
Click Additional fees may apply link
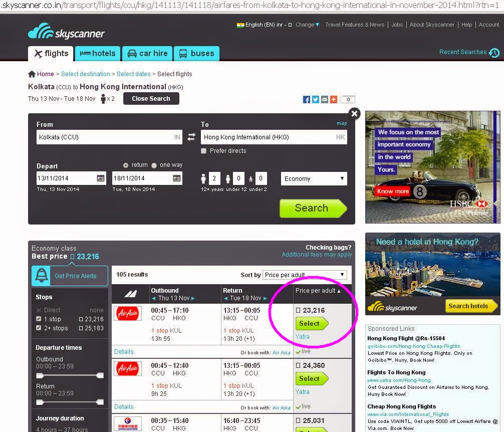click(x=317, y=255)
